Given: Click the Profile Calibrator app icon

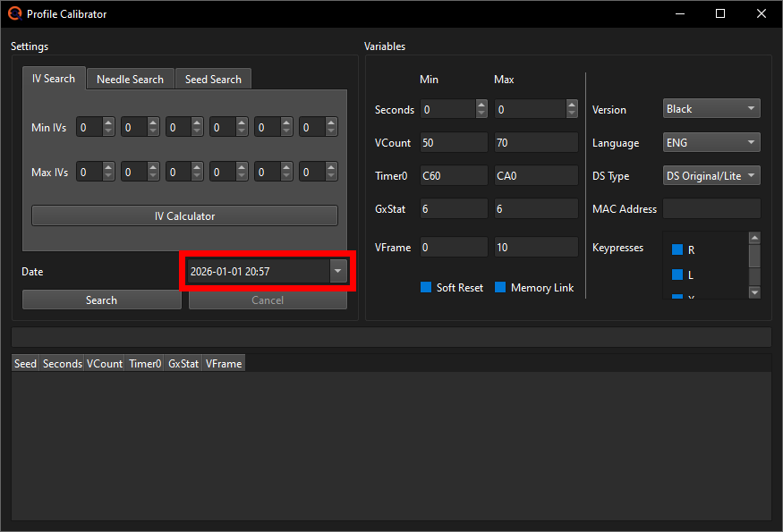Looking at the screenshot, I should tap(13, 13).
